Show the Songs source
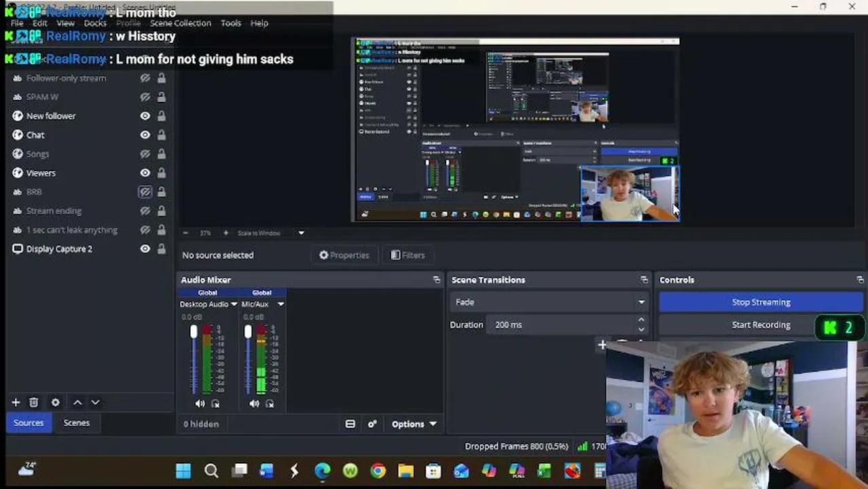This screenshot has height=489, width=868. point(145,154)
